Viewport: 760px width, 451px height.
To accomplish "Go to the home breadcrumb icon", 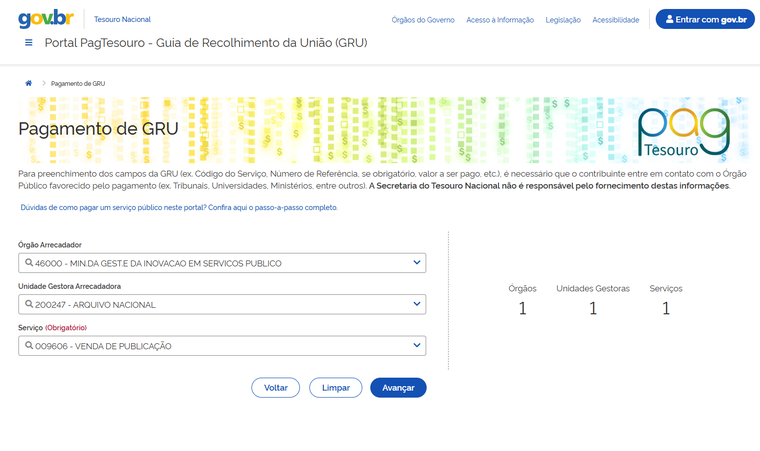I will click(x=29, y=83).
